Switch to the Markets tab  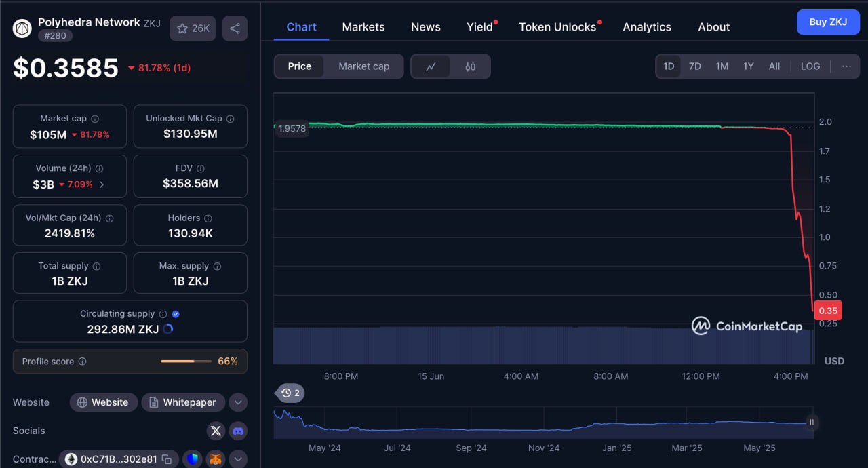(363, 27)
